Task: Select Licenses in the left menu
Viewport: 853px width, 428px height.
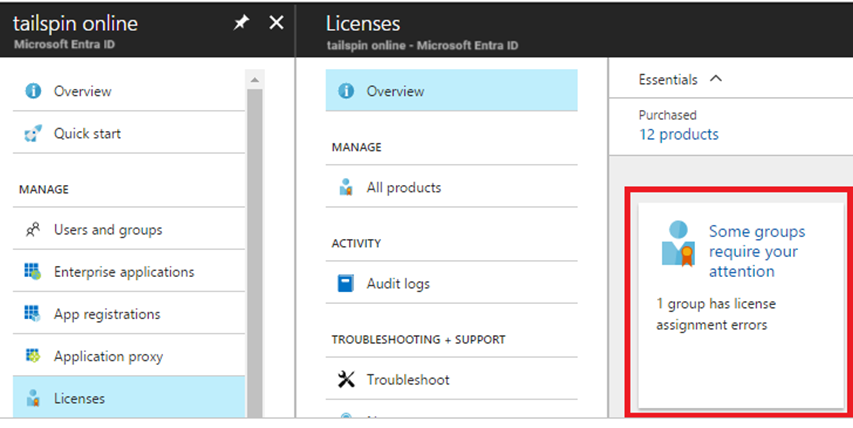Action: [x=129, y=398]
